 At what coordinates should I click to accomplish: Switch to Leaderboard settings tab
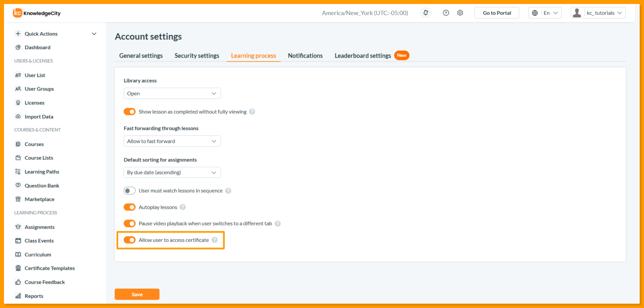click(362, 56)
